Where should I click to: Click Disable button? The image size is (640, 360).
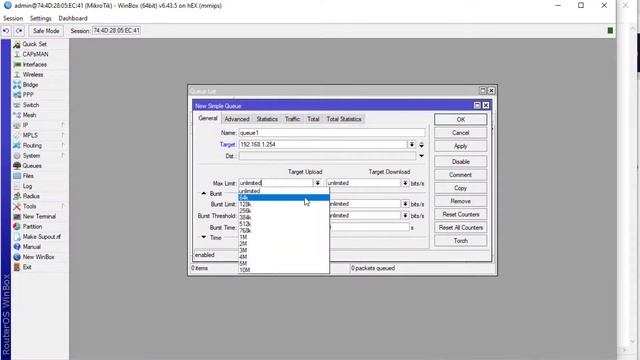460,162
